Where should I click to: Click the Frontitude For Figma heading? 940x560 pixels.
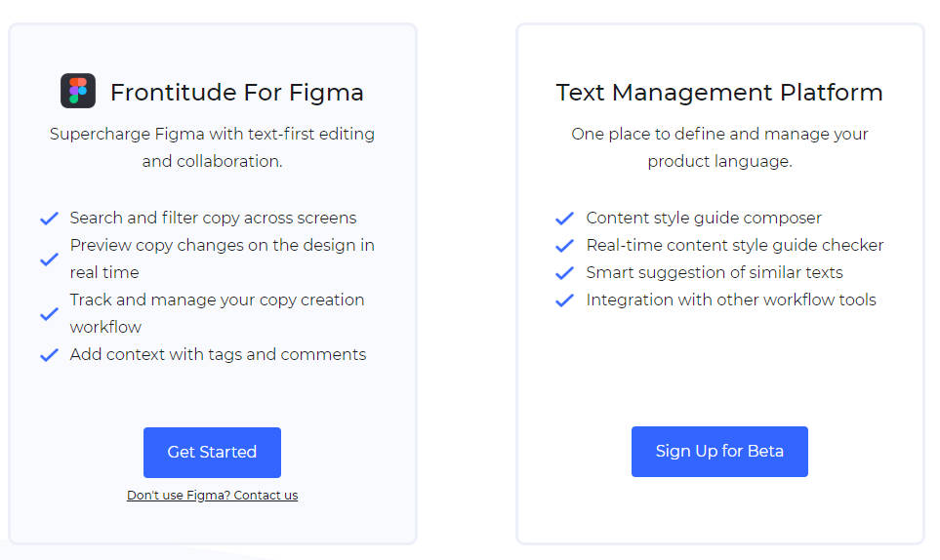[236, 93]
